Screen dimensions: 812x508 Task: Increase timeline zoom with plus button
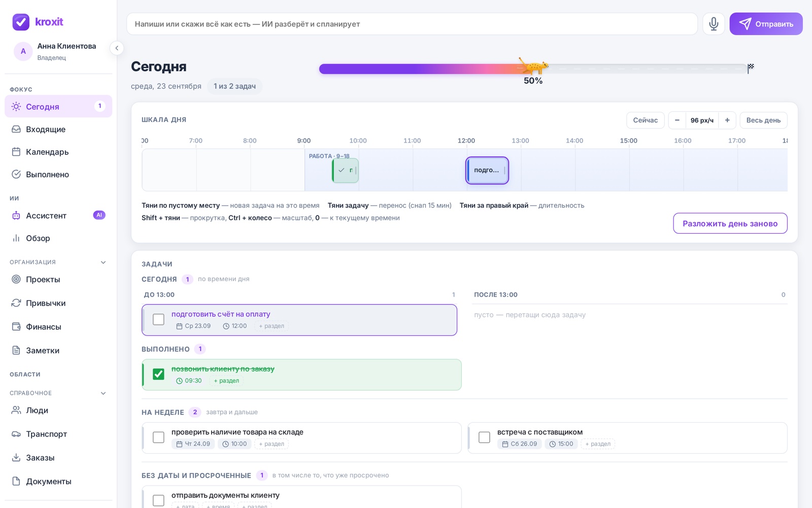(x=727, y=120)
